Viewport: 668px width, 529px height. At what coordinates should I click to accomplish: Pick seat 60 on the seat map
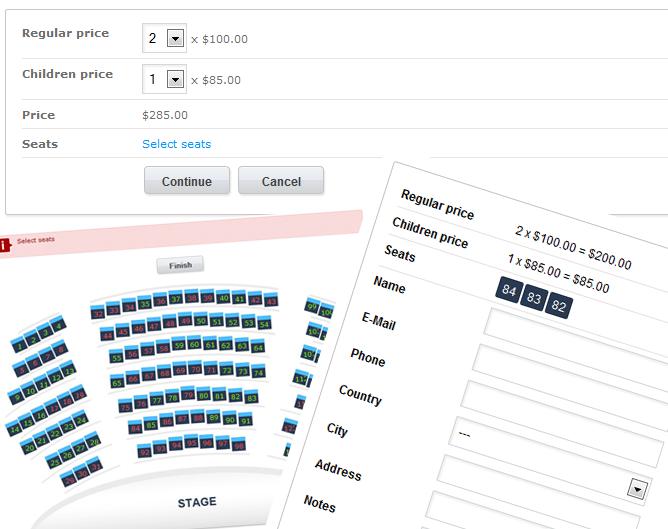click(194, 343)
